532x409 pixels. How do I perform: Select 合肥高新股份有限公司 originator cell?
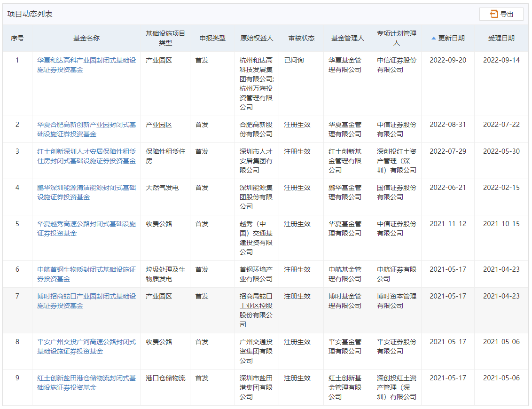[256, 129]
